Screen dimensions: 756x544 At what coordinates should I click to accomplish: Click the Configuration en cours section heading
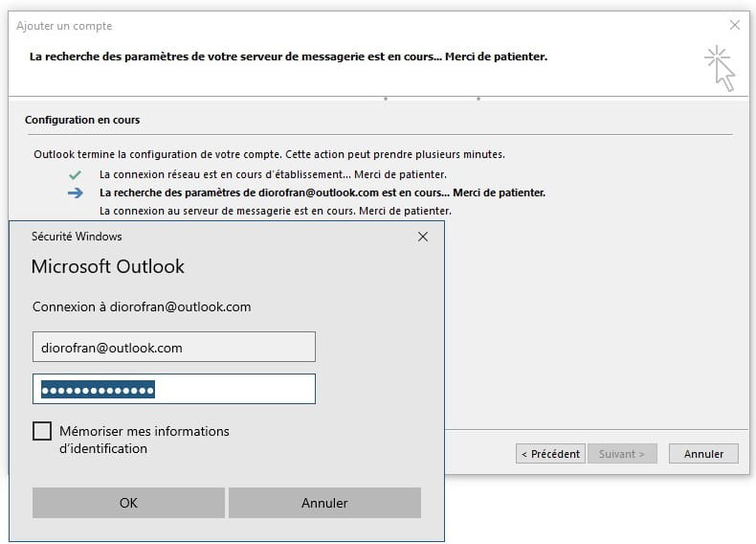tap(82, 120)
